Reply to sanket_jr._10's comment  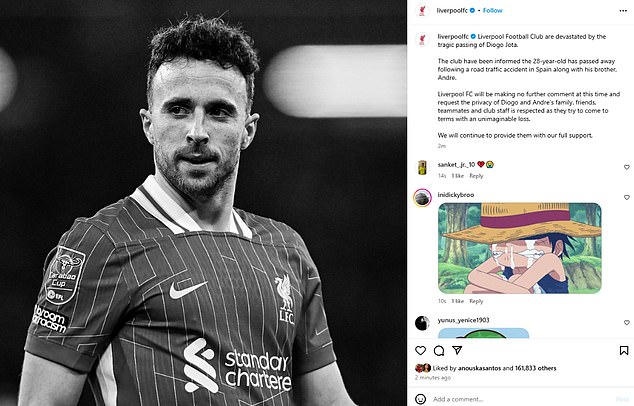pyautogui.click(x=476, y=176)
